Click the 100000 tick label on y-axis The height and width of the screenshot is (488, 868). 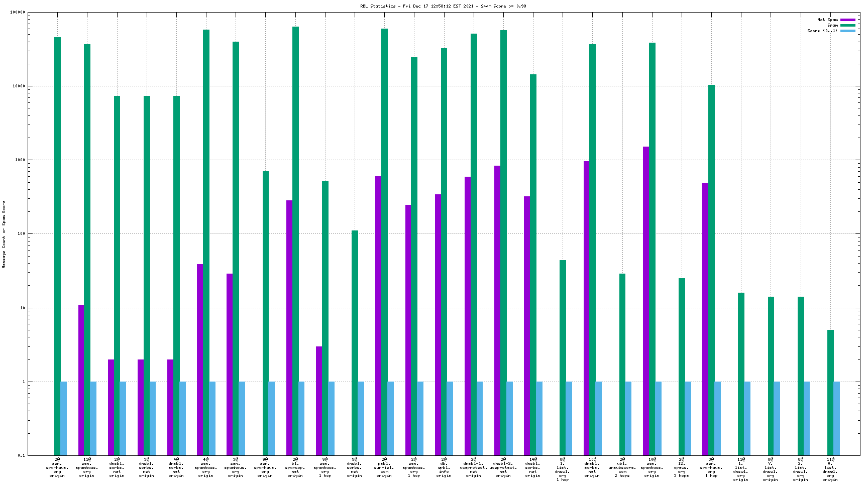coord(18,13)
